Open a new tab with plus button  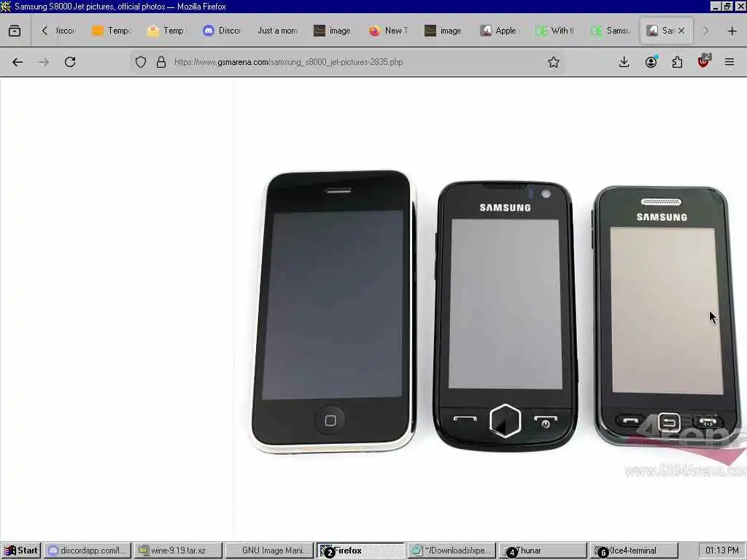pos(732,31)
